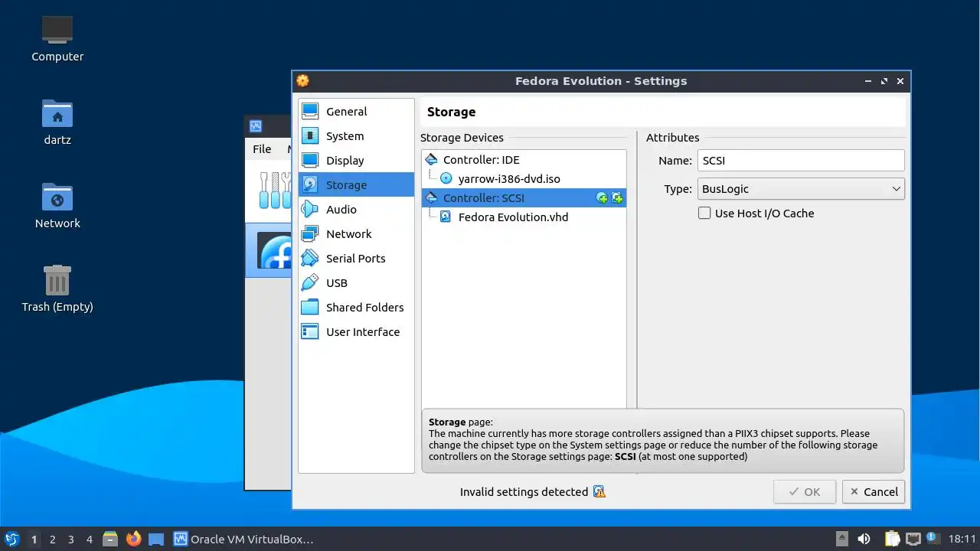Open the Audio settings page
This screenshot has width=980, height=551.
point(356,210)
